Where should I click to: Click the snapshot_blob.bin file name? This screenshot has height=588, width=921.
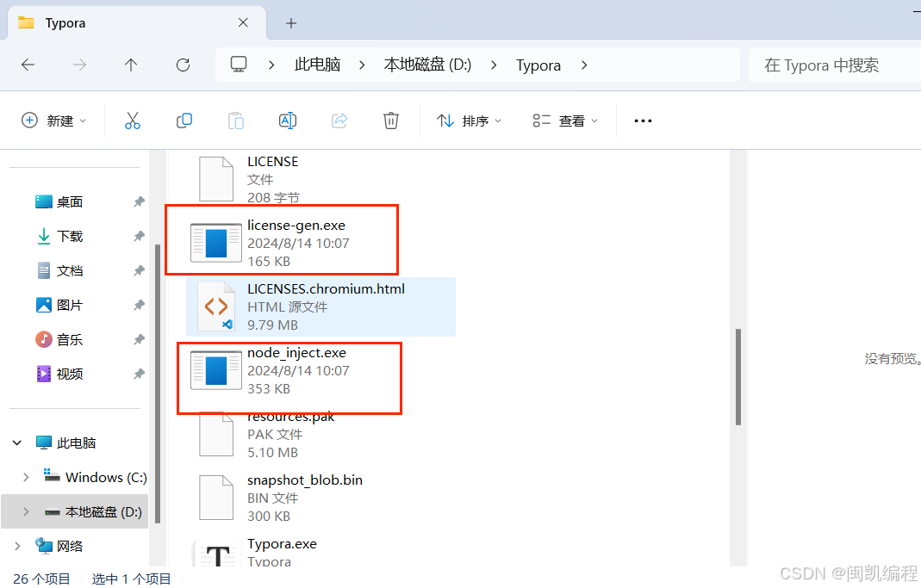(305, 480)
